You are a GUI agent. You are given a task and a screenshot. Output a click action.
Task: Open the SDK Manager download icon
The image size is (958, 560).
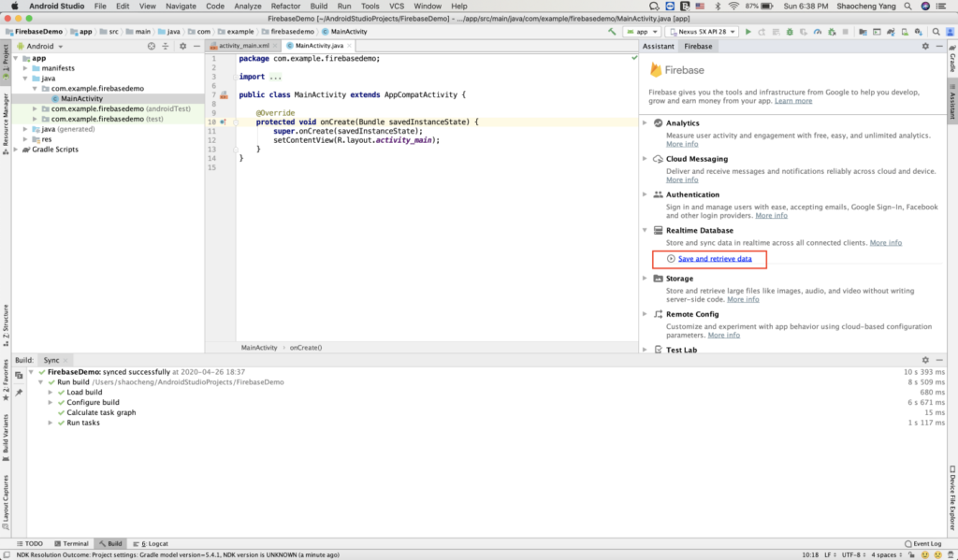click(919, 32)
